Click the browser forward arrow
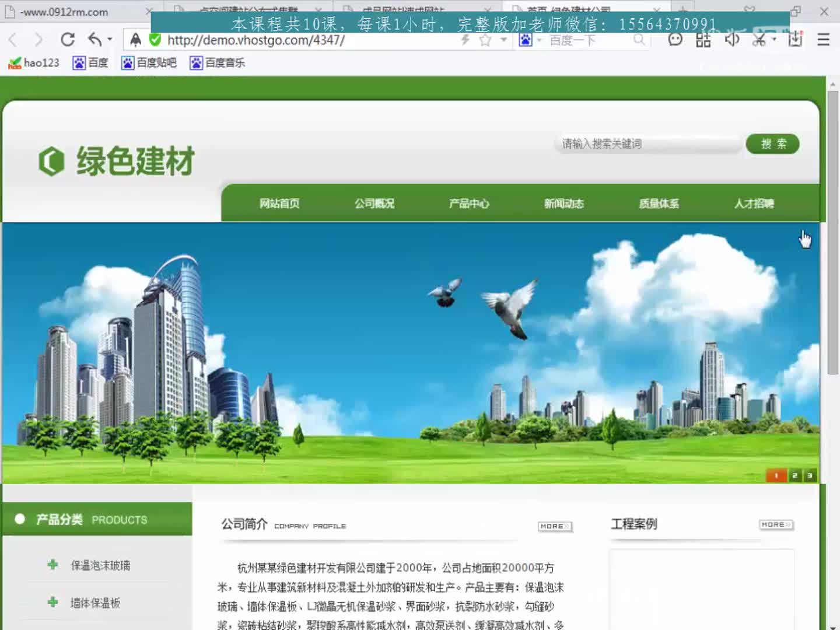The height and width of the screenshot is (630, 840). click(38, 40)
